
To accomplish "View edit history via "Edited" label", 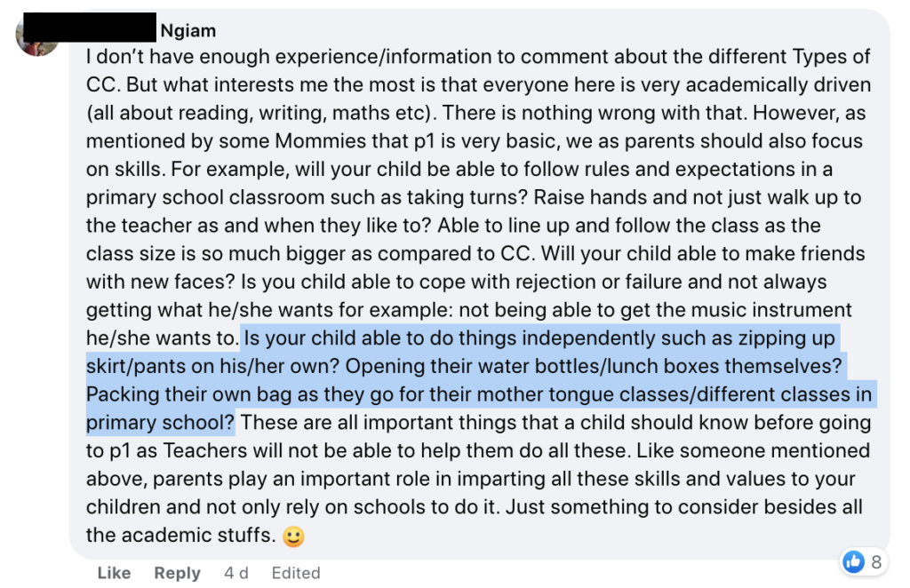I will pyautogui.click(x=296, y=573).
